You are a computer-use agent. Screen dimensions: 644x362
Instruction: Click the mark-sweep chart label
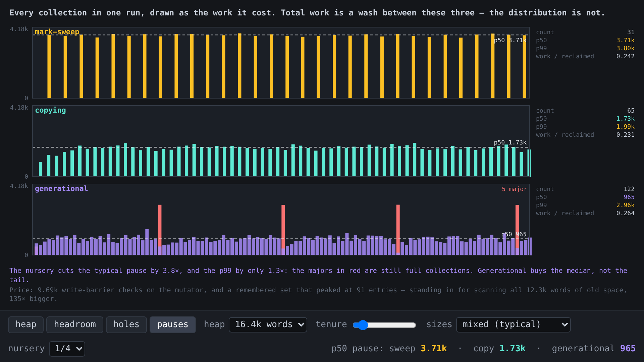(x=57, y=32)
